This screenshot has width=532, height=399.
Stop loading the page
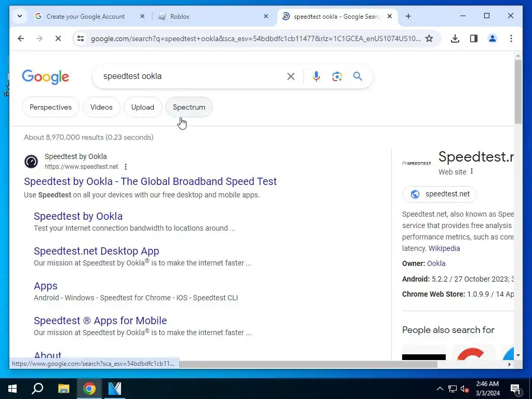(58, 38)
